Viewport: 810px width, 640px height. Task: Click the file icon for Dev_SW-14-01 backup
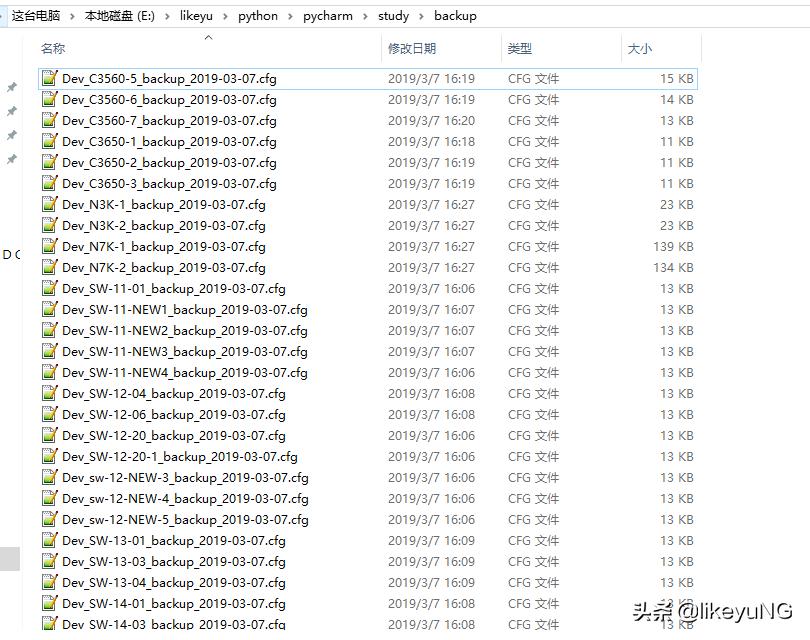50,603
